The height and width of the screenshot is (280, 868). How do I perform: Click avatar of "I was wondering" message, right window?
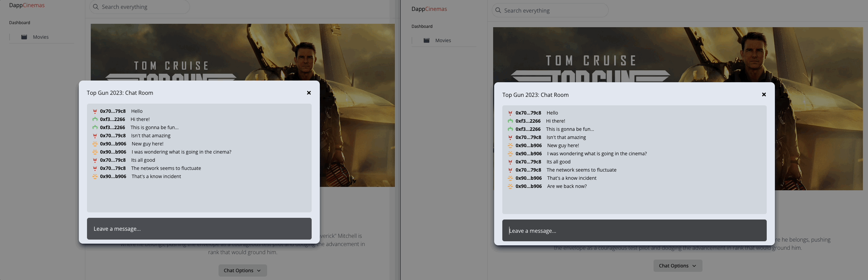point(510,154)
